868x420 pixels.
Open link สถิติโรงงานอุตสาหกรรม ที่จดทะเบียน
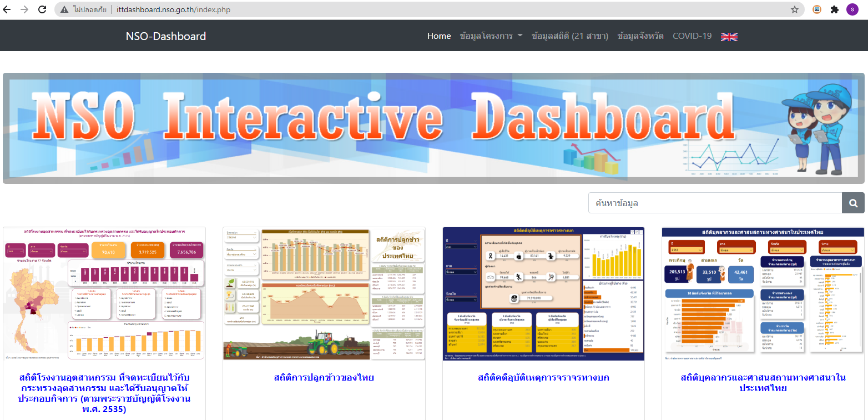[x=104, y=393]
